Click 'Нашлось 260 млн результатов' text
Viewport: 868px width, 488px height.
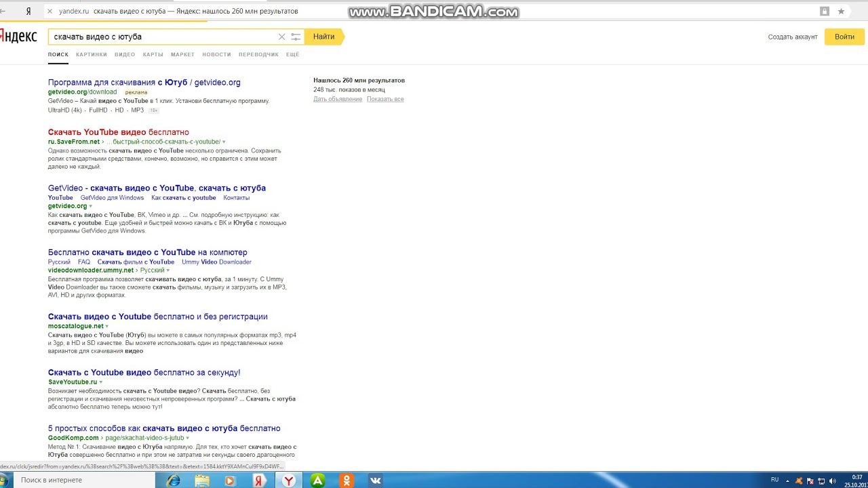[x=359, y=81]
